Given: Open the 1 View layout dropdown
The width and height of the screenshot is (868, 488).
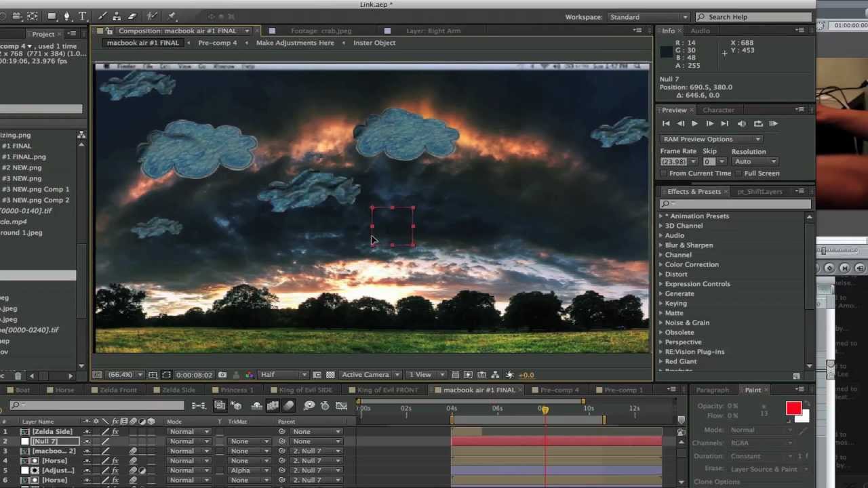Looking at the screenshot, I should [x=426, y=375].
